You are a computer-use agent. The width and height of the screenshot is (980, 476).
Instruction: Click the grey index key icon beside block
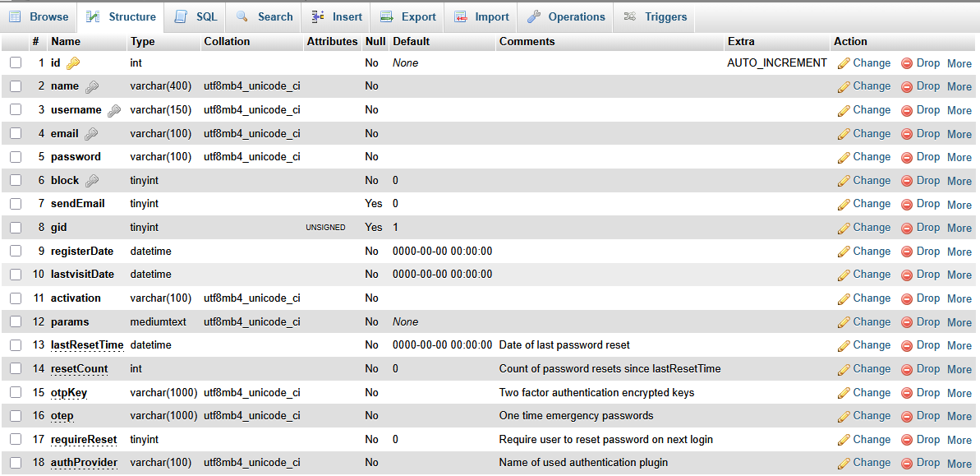coord(92,181)
